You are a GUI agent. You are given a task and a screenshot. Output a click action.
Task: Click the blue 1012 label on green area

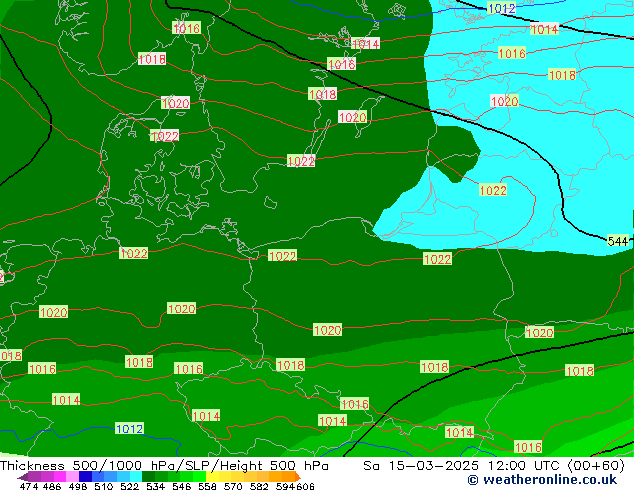coord(129,429)
